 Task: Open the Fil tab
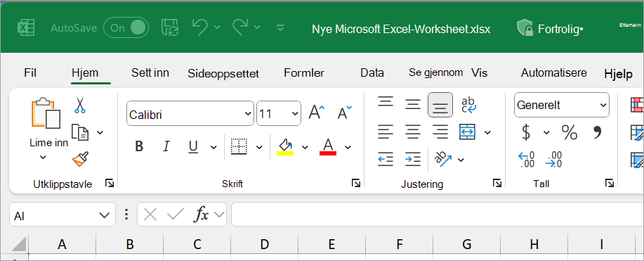[x=30, y=73]
